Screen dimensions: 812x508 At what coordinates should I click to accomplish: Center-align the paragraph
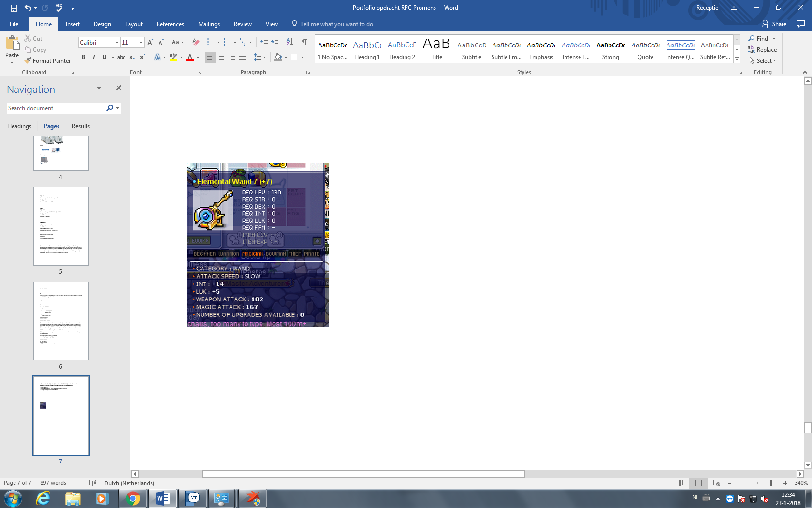tap(221, 57)
